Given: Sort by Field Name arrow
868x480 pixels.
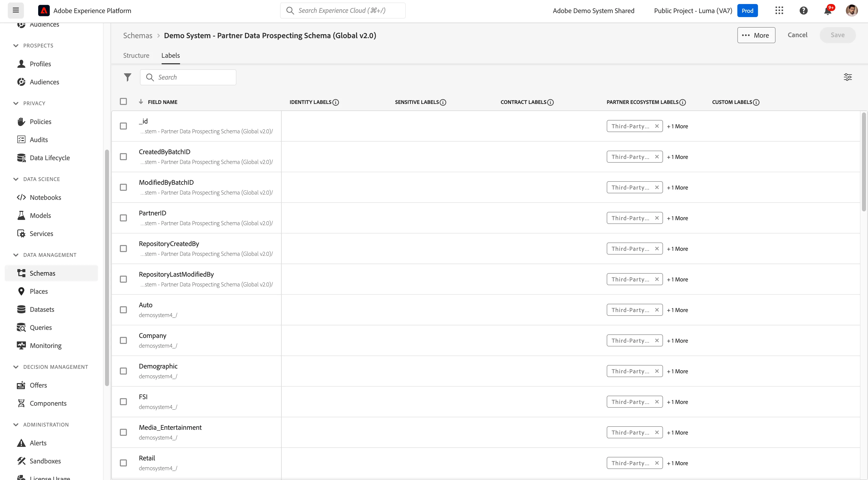Looking at the screenshot, I should click(141, 102).
